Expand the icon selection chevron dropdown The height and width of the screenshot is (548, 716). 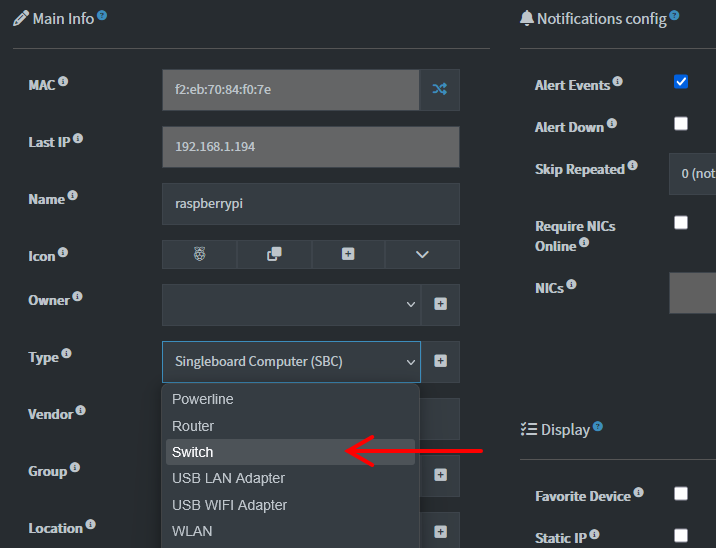click(422, 254)
